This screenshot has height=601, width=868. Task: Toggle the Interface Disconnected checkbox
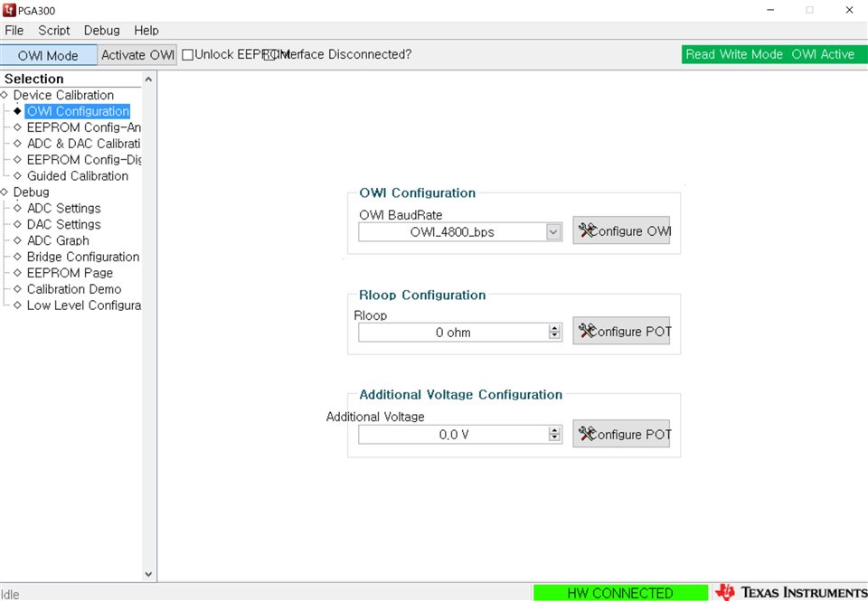pos(269,55)
